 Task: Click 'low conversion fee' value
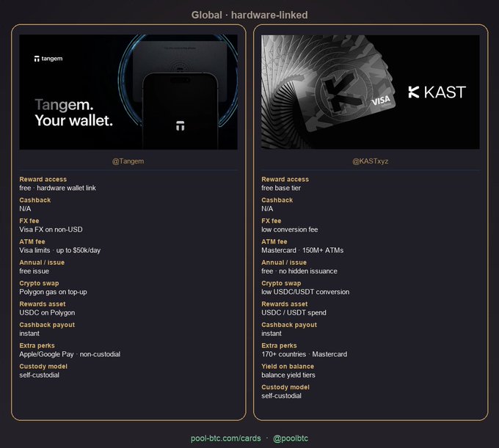coord(290,229)
